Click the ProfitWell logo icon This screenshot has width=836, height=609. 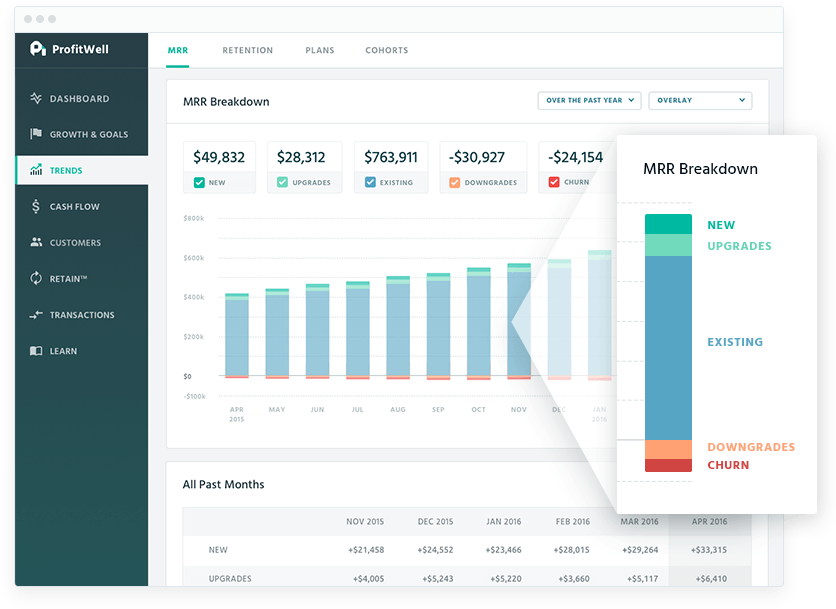[38, 48]
